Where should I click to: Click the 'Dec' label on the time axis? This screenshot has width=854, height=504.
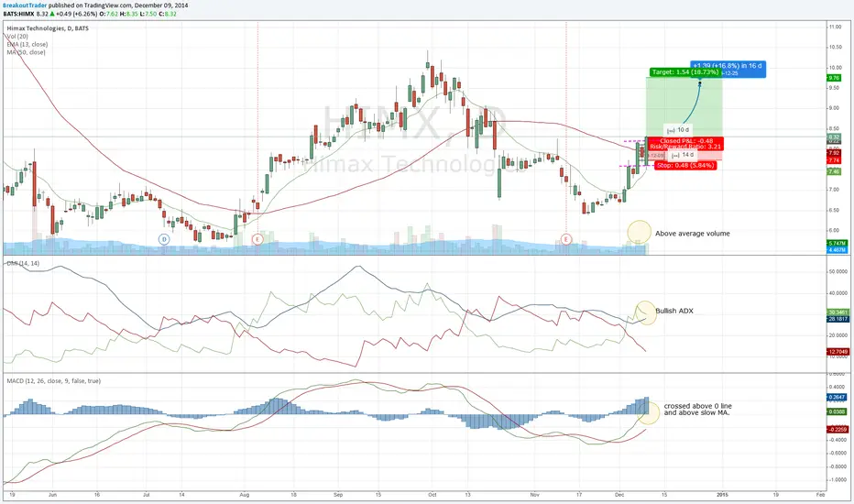pyautogui.click(x=619, y=495)
